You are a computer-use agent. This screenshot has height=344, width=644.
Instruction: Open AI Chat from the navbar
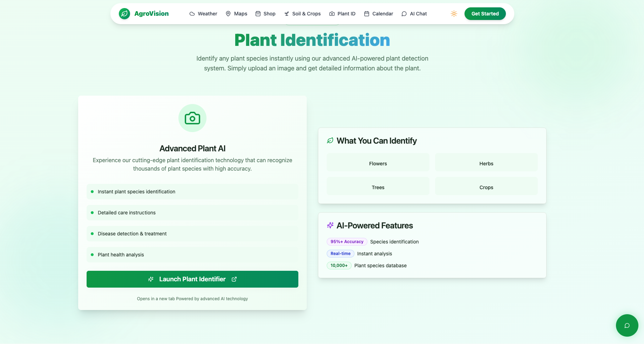414,14
